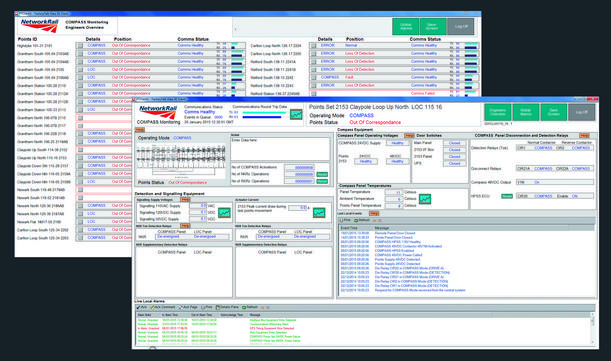
Task: Open details icon for Carlton Loop South 2203
Action: pos(80,238)
